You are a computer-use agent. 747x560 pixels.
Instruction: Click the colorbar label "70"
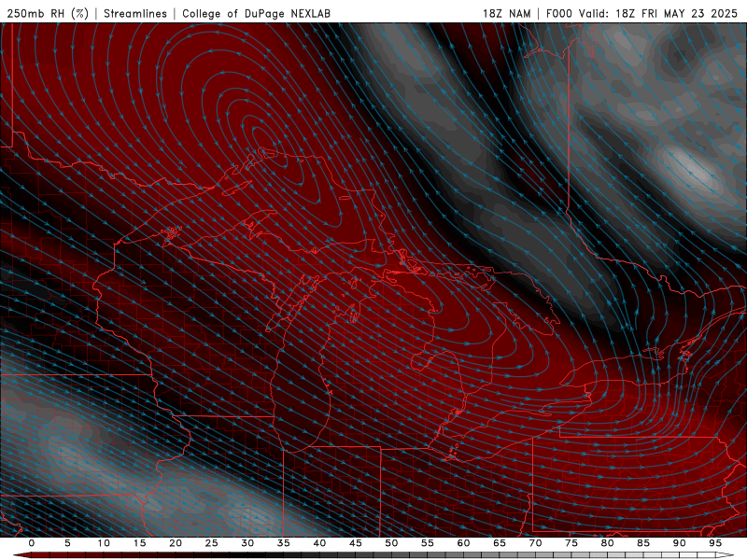(535, 543)
